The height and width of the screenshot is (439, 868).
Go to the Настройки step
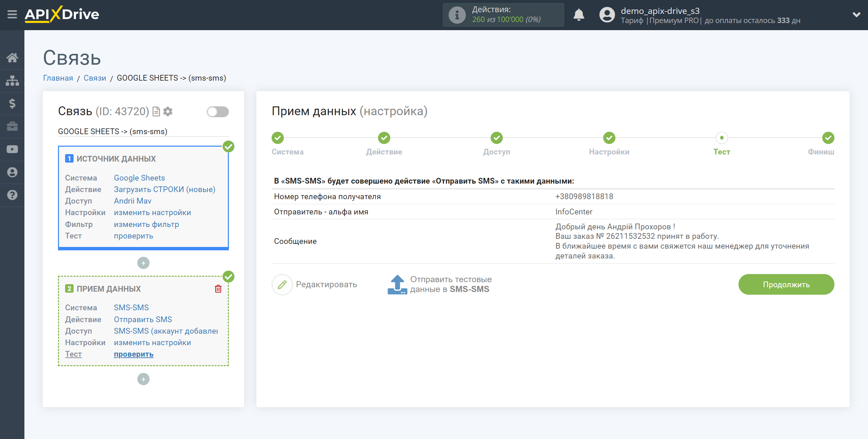[609, 138]
